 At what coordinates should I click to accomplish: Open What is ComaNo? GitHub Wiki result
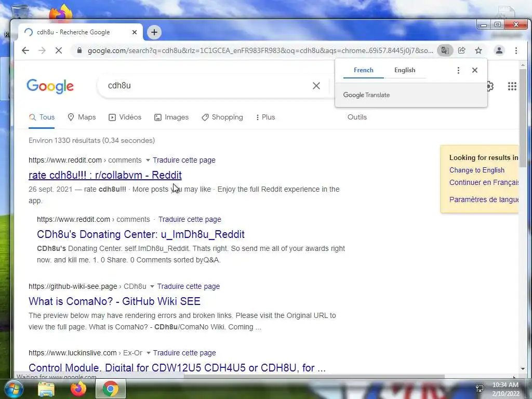tap(114, 301)
